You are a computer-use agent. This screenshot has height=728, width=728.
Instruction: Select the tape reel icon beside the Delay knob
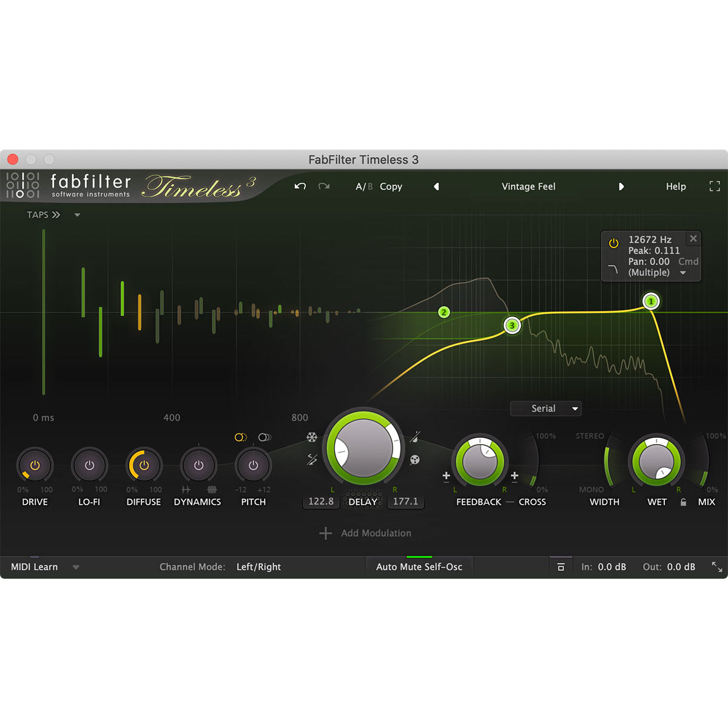click(x=415, y=459)
